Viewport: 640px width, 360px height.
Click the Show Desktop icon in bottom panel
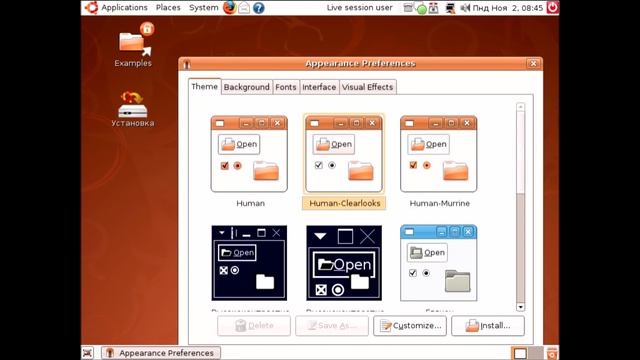pyautogui.click(x=87, y=353)
